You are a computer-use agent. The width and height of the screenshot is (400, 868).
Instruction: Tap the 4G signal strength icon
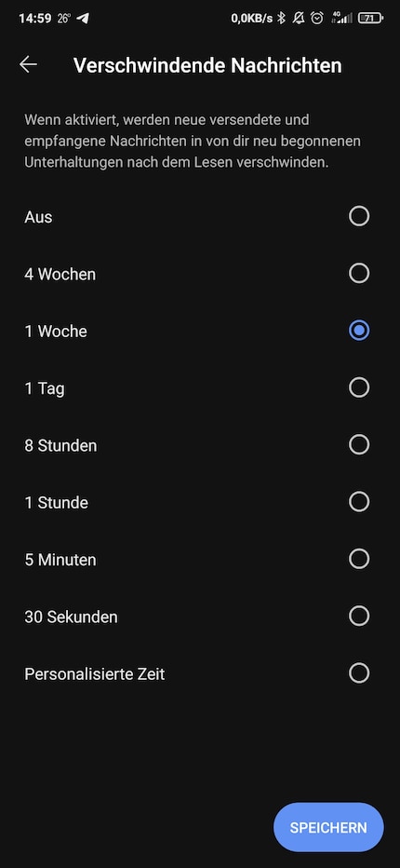340,19
